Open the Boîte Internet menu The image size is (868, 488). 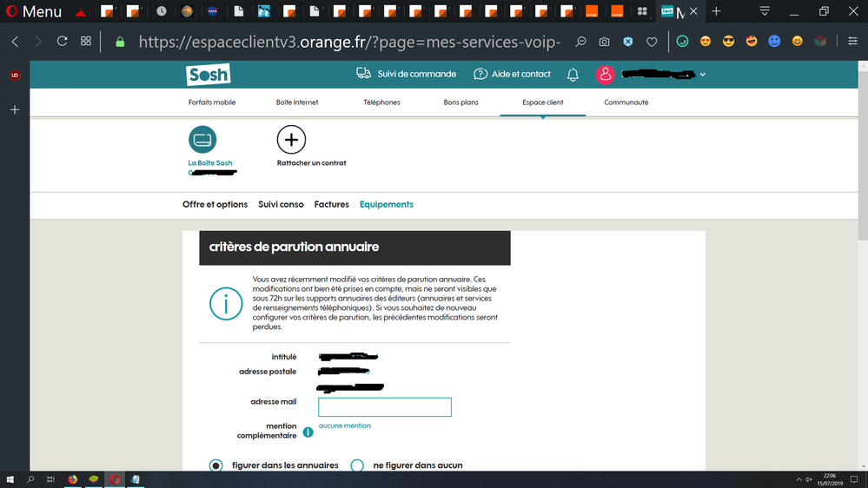pos(297,102)
